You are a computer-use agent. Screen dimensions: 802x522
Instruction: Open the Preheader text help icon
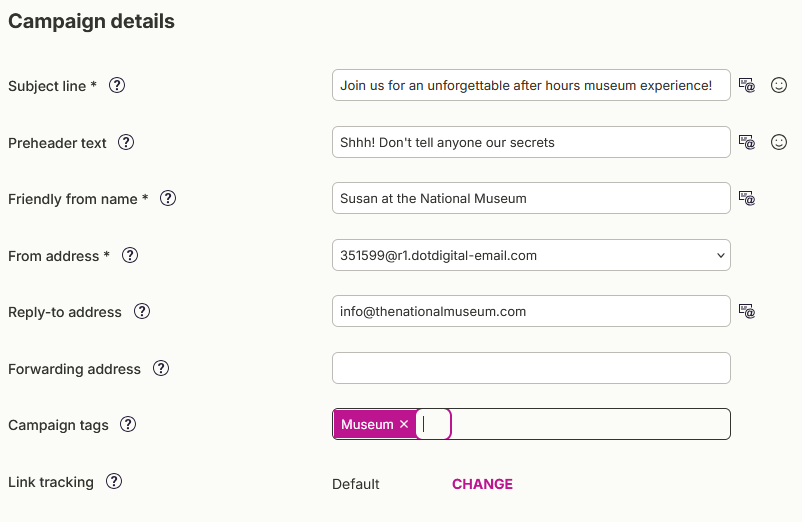tap(126, 142)
